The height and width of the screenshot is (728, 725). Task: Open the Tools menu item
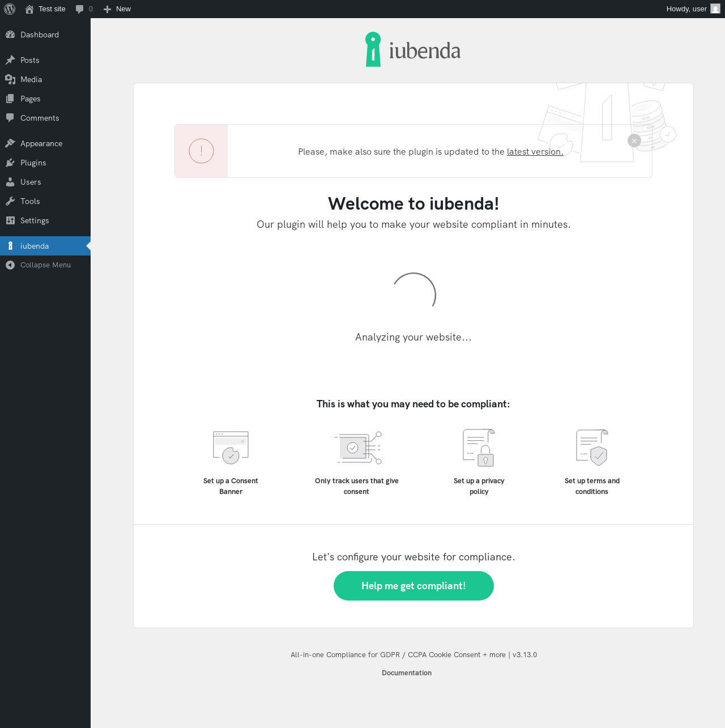pyautogui.click(x=45, y=201)
